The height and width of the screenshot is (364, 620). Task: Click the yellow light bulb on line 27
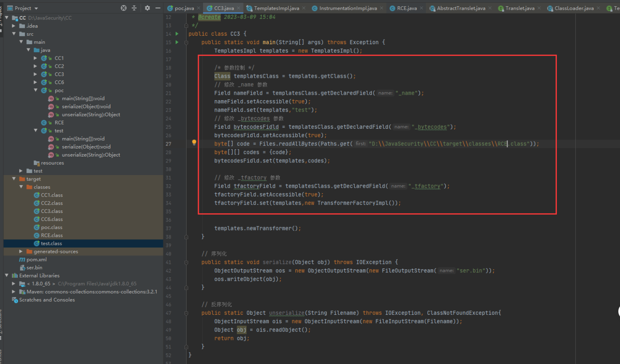(194, 143)
